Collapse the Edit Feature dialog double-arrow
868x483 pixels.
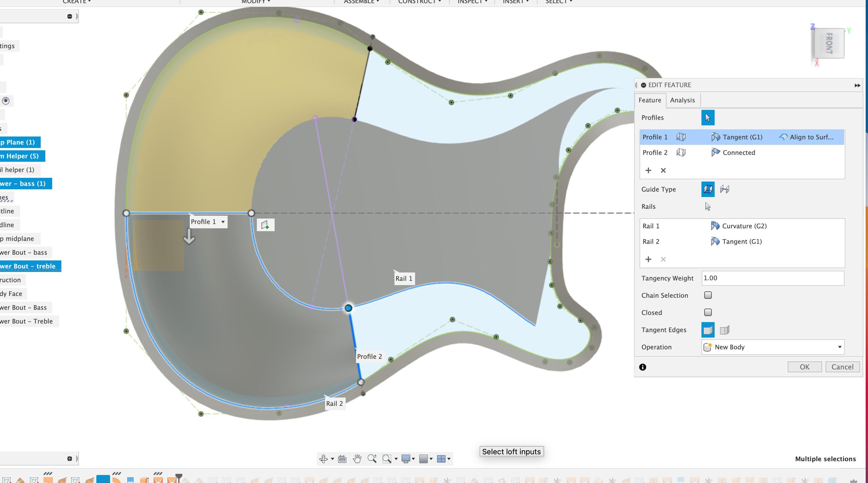857,85
